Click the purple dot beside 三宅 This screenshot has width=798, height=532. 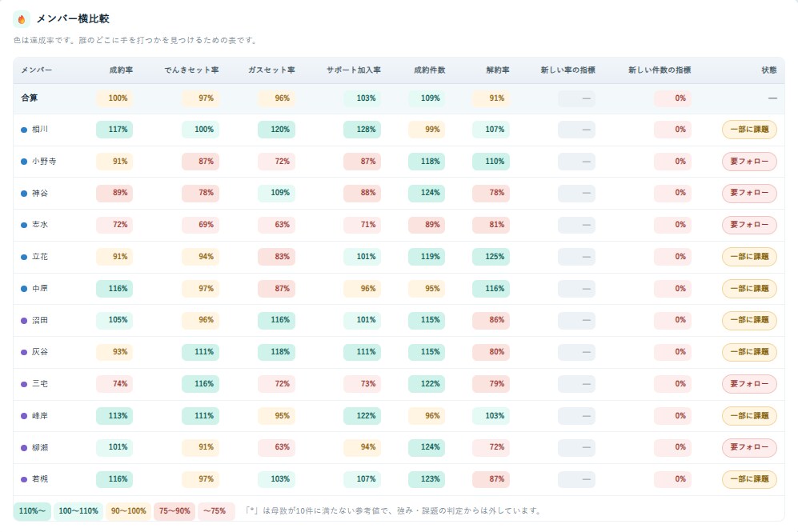coord(24,384)
